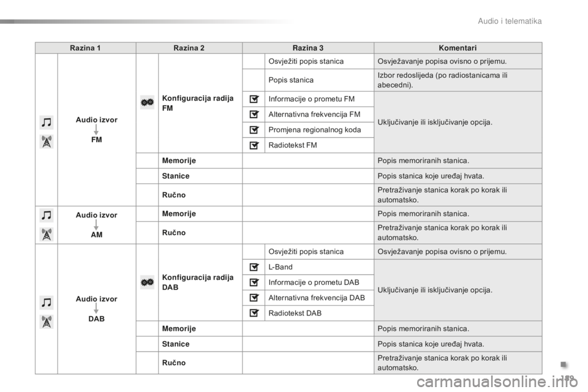Click the arrow under Audio izvor for DAB
The width and height of the screenshot is (588, 392).
(96, 309)
